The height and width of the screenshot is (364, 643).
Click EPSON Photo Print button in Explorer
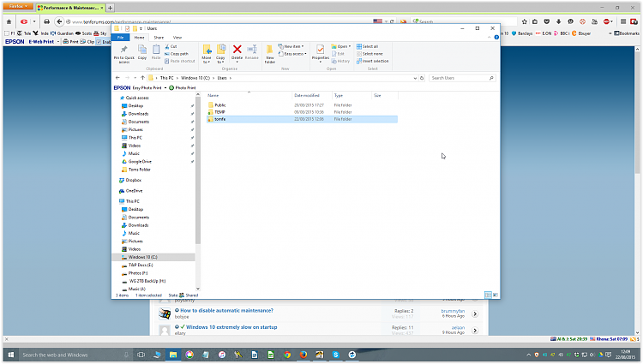tap(183, 87)
